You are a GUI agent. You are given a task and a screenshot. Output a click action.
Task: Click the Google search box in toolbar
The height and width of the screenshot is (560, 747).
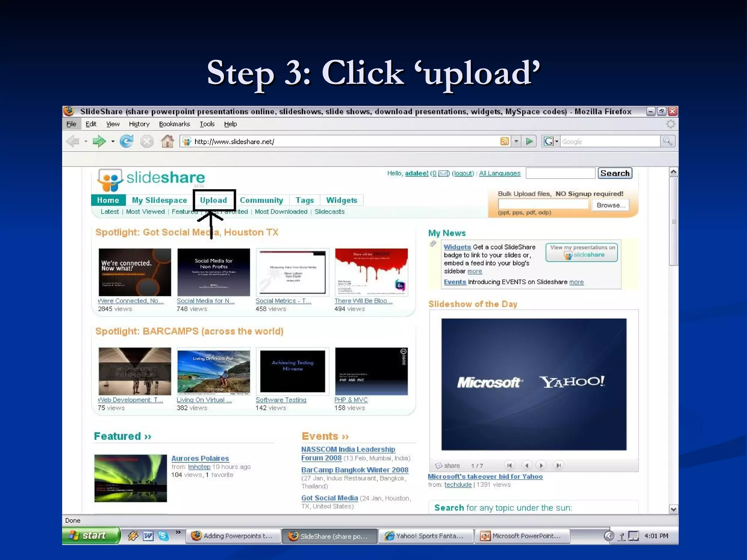[x=610, y=141]
